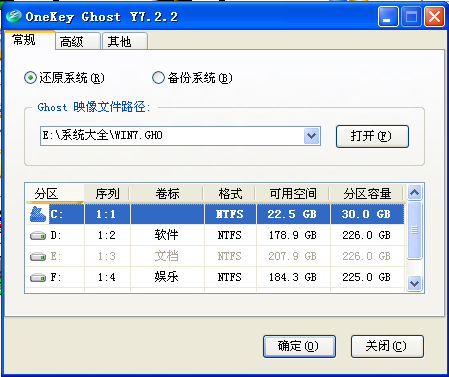Click the 打开(F) button

(372, 136)
